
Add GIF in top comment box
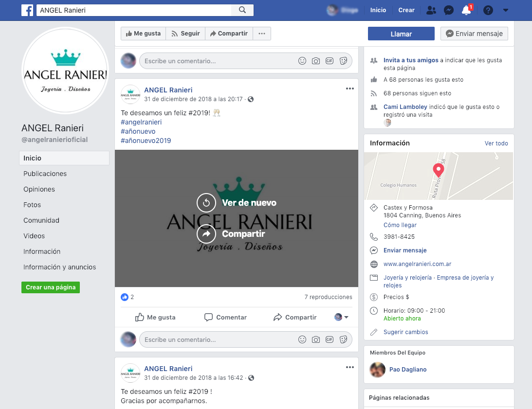(x=330, y=61)
